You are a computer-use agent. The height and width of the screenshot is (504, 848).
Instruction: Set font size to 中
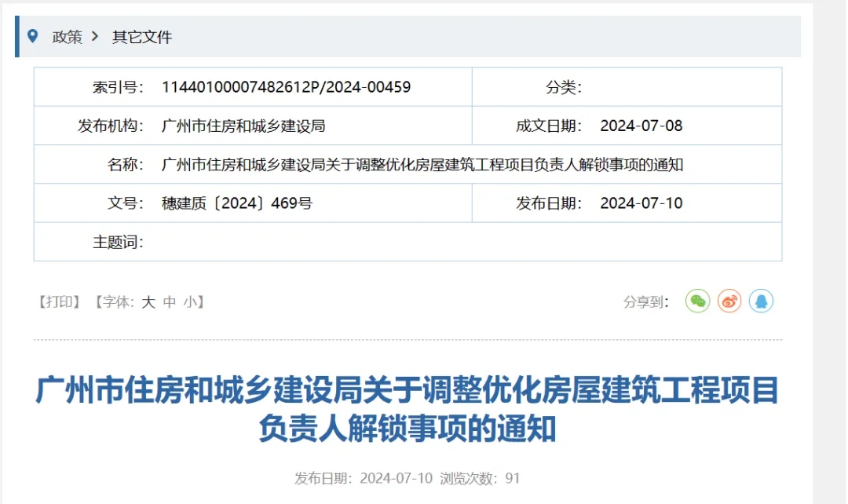pos(170,301)
